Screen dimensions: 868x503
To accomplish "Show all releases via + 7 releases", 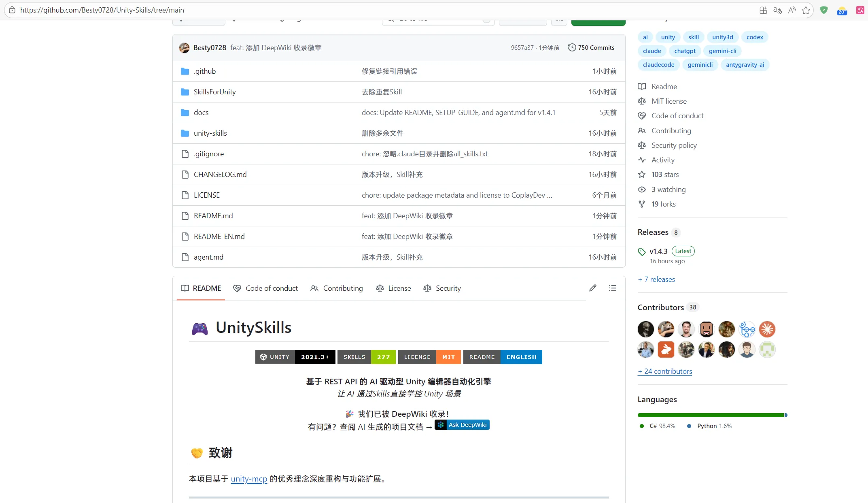I will click(x=656, y=279).
